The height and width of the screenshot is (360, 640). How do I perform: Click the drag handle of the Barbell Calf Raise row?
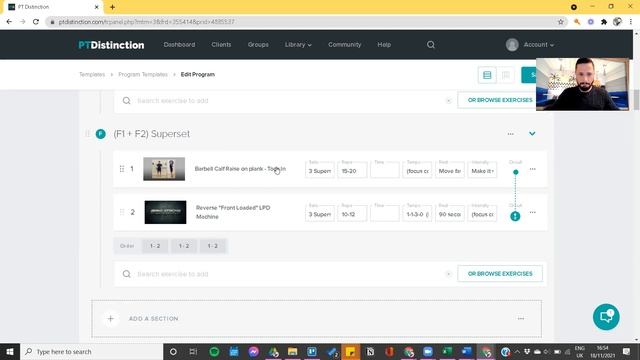coord(122,169)
